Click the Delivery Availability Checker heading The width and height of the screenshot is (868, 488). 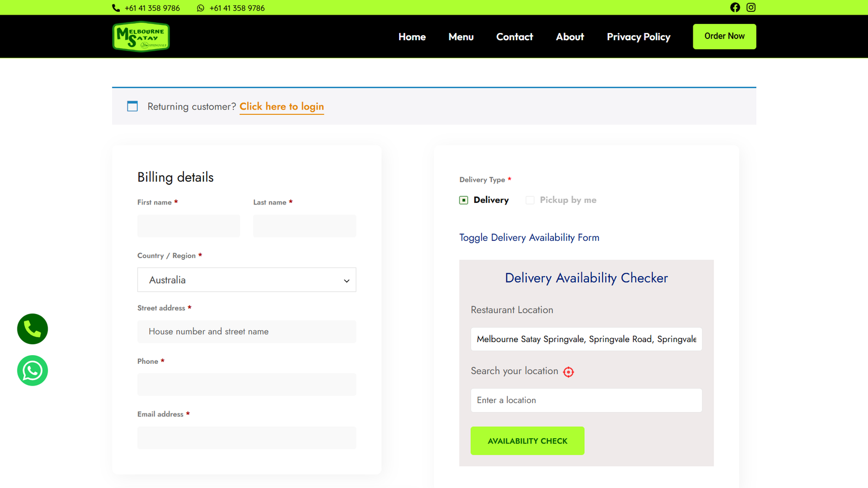click(x=586, y=278)
